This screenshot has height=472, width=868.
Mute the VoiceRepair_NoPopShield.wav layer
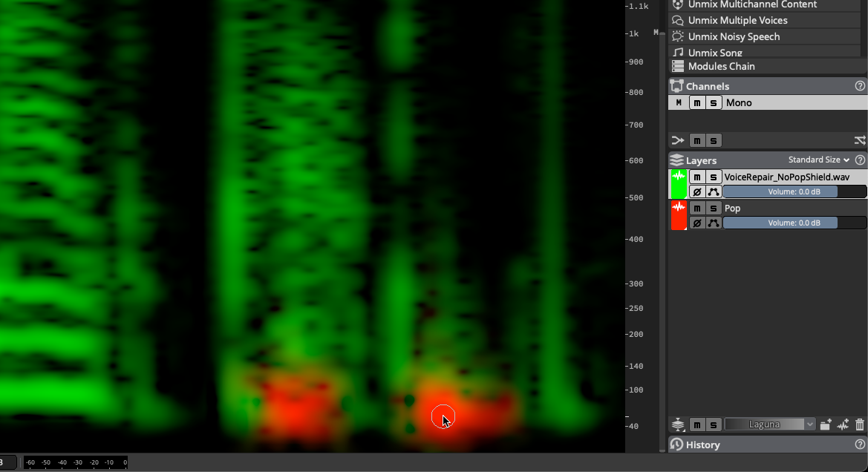coord(696,177)
